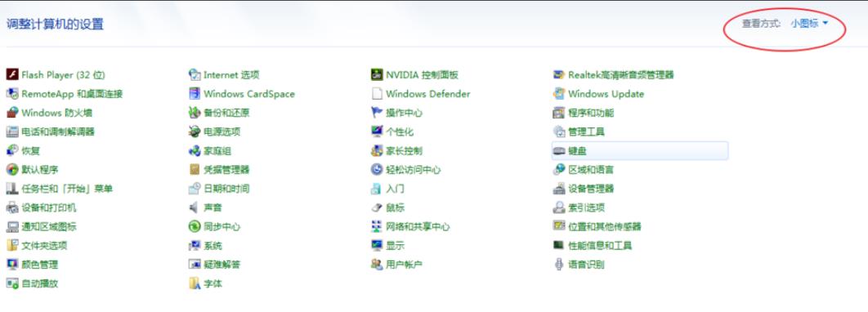Open the 管理工具 link
The height and width of the screenshot is (312, 868).
click(x=586, y=131)
